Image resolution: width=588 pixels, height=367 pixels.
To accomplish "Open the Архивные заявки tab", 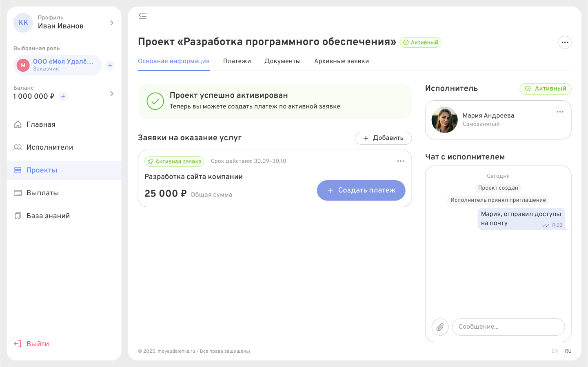I will [341, 61].
